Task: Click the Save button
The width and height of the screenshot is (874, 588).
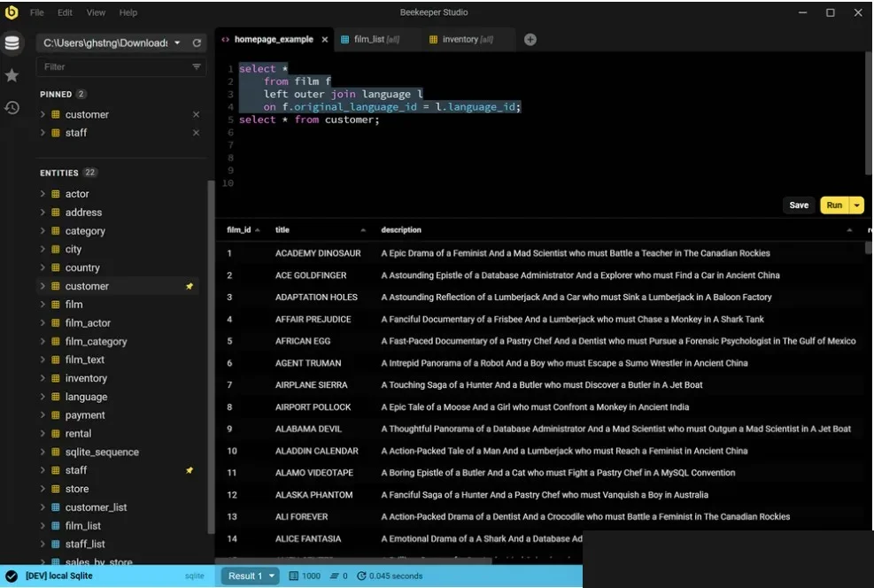Action: click(799, 205)
